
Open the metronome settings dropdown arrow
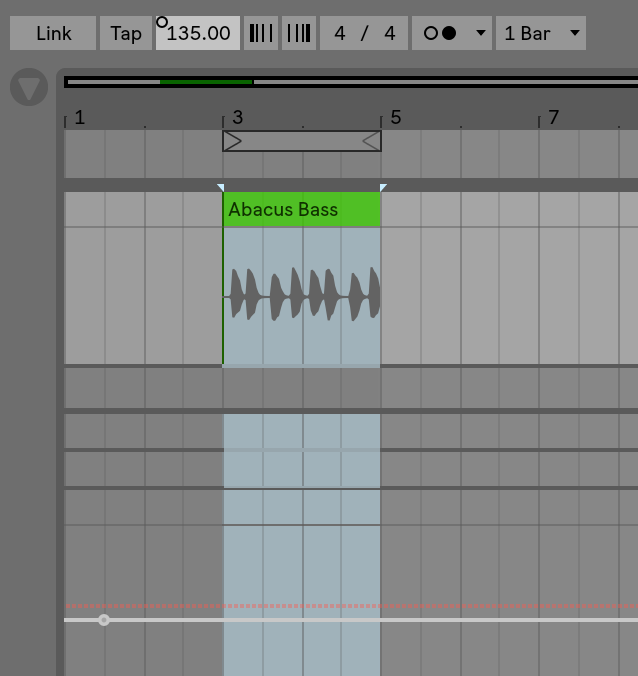(481, 33)
